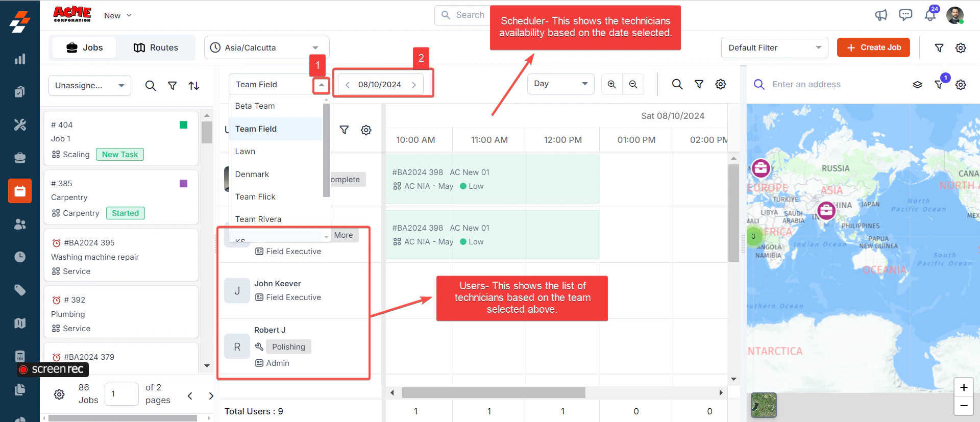The height and width of the screenshot is (422, 980).
Task: Open the notifications bell icon
Action: pos(930,15)
